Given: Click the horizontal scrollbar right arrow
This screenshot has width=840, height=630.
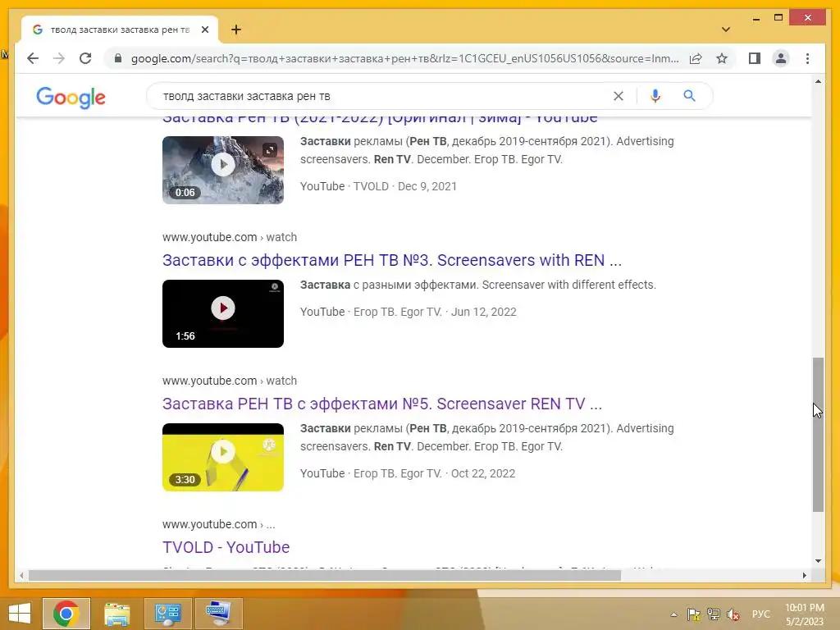Looking at the screenshot, I should coord(804,575).
